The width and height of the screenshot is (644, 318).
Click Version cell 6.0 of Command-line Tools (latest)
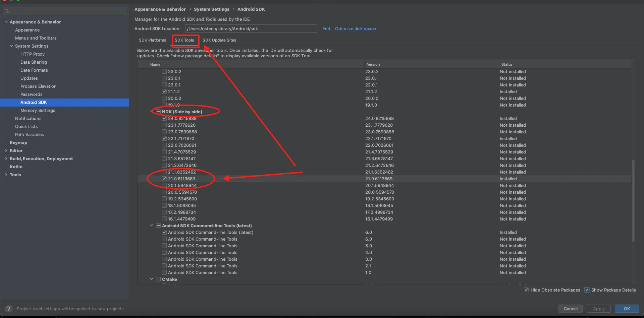coord(369,232)
